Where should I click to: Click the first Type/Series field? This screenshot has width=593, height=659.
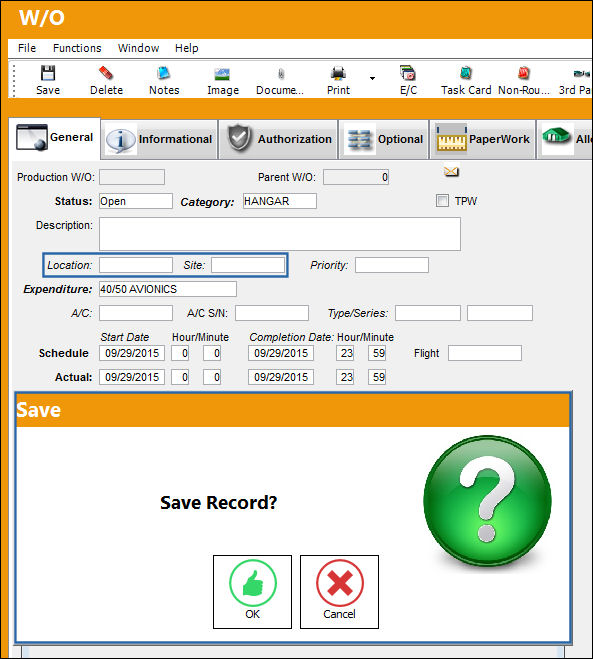[x=428, y=313]
